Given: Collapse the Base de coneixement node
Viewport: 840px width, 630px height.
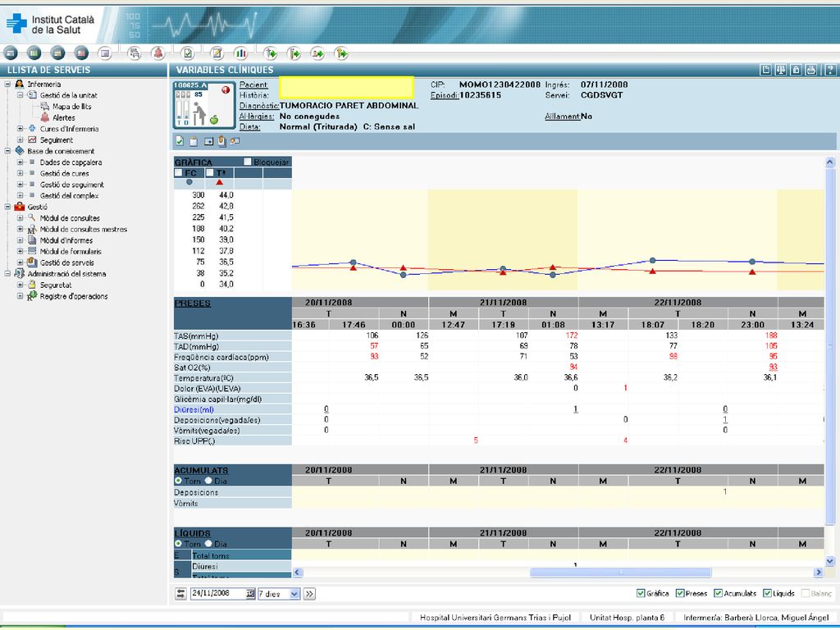Looking at the screenshot, I should coord(7,151).
